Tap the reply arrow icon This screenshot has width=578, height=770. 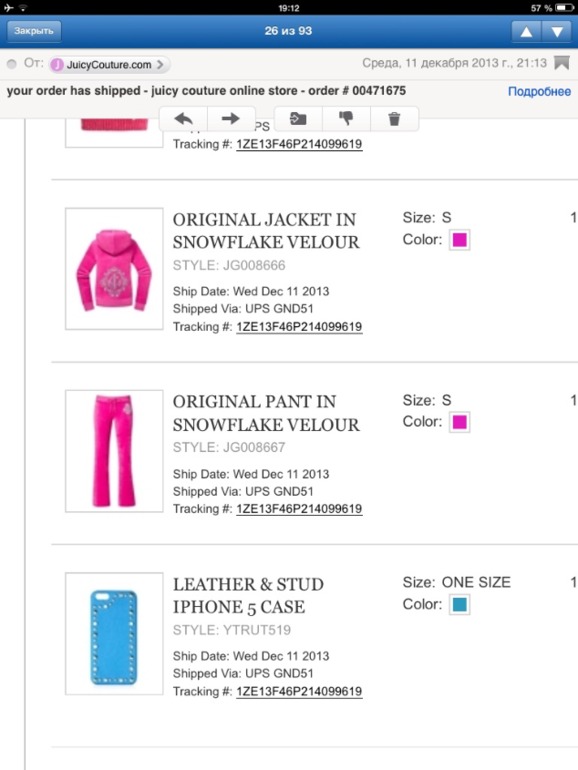[x=184, y=118]
